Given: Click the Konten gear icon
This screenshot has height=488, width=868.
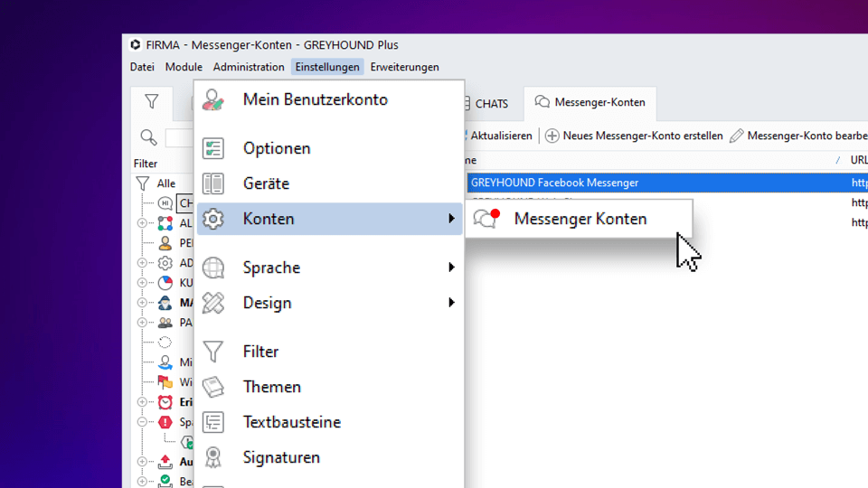Looking at the screenshot, I should (x=213, y=219).
